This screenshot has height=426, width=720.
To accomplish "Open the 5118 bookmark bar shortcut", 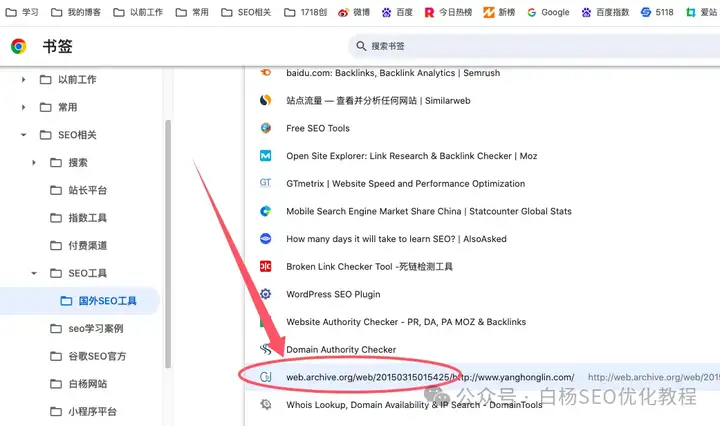I will coord(657,12).
